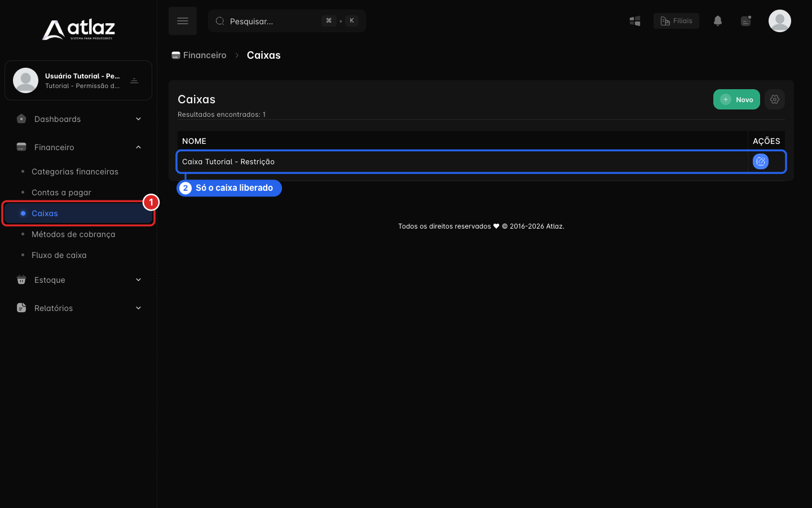The image size is (812, 508).
Task: Expand the Estoque menu chevron
Action: point(139,280)
